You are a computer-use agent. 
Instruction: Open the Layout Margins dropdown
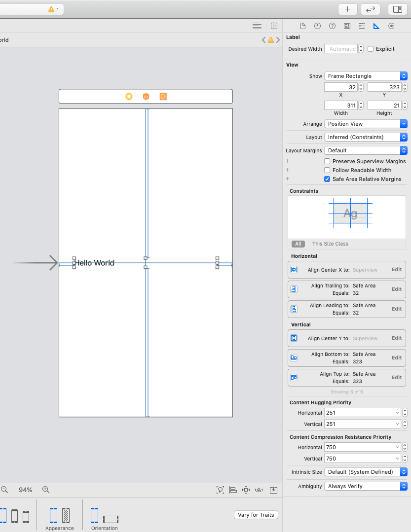366,150
